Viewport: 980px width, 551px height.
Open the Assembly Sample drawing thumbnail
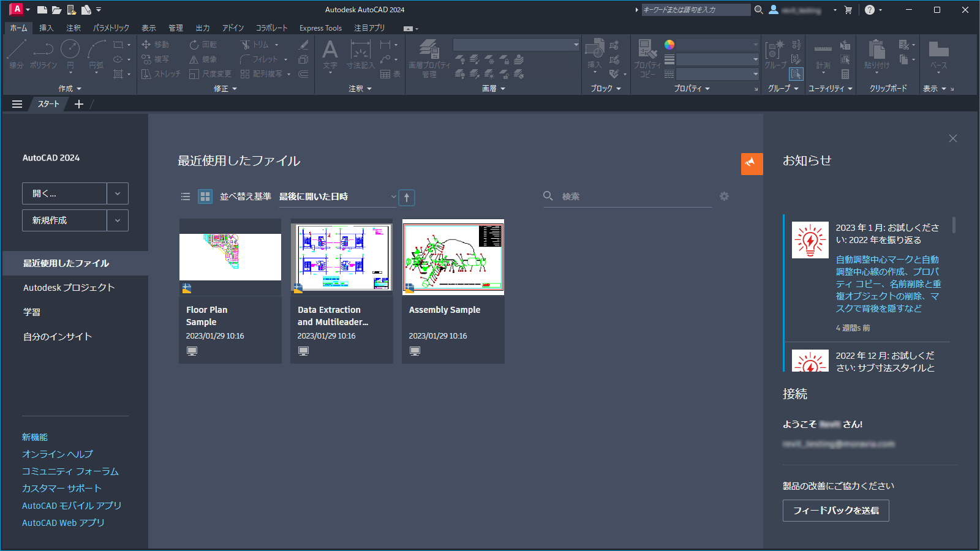[x=453, y=257]
